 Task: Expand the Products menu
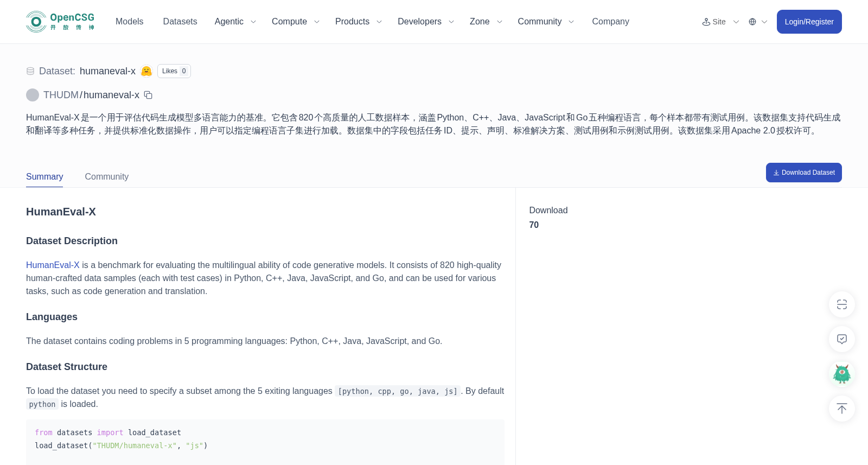(x=358, y=22)
